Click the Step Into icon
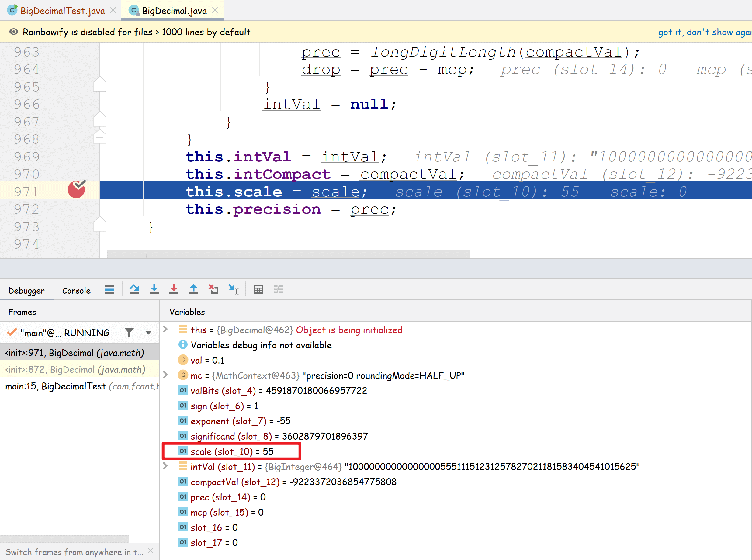 click(154, 289)
